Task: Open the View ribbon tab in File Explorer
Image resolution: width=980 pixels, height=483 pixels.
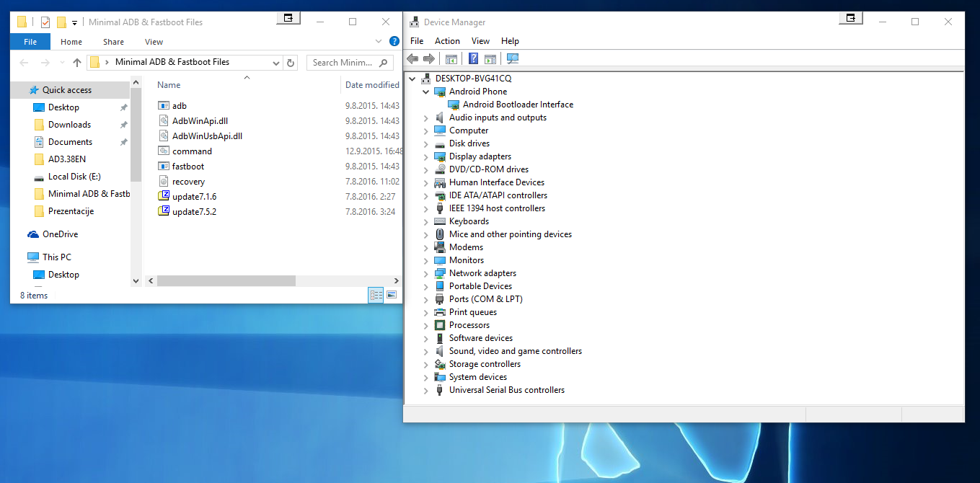Action: [154, 42]
